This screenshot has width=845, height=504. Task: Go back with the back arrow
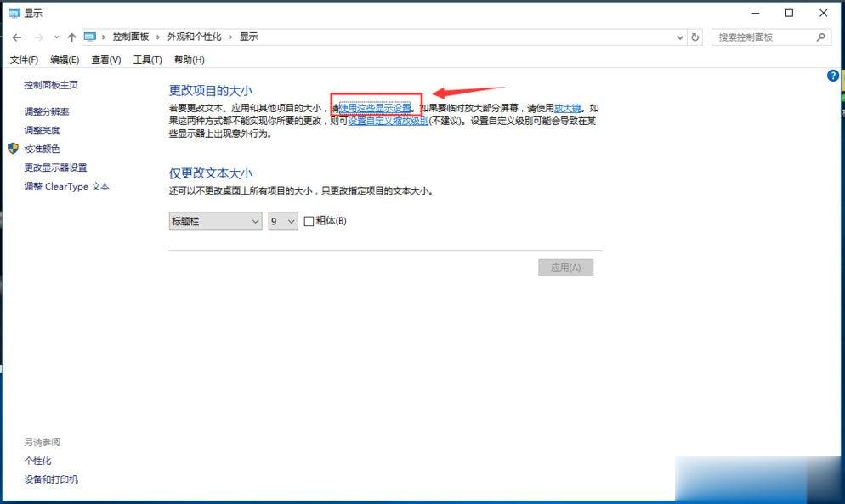(x=17, y=37)
